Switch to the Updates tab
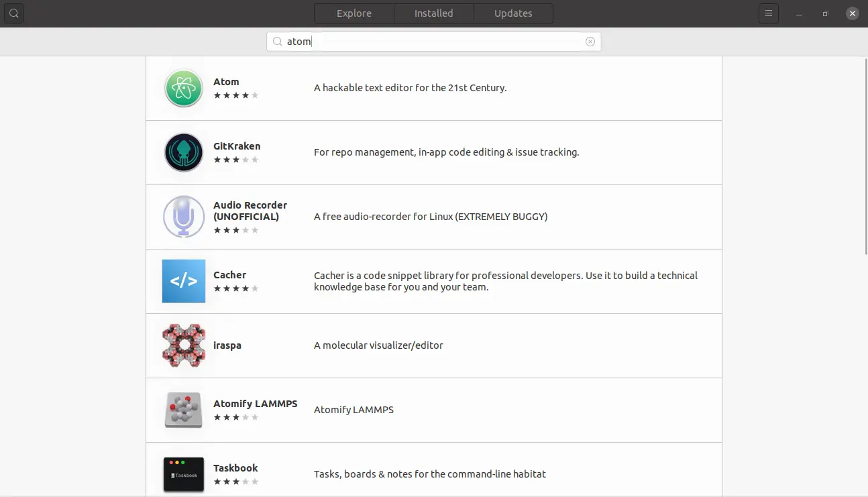The width and height of the screenshot is (868, 497). 513,13
